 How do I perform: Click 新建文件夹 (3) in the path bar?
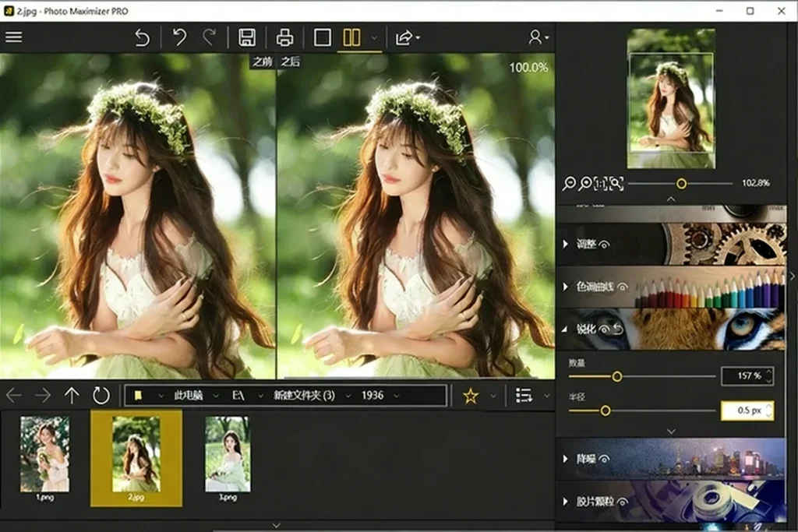pos(303,396)
